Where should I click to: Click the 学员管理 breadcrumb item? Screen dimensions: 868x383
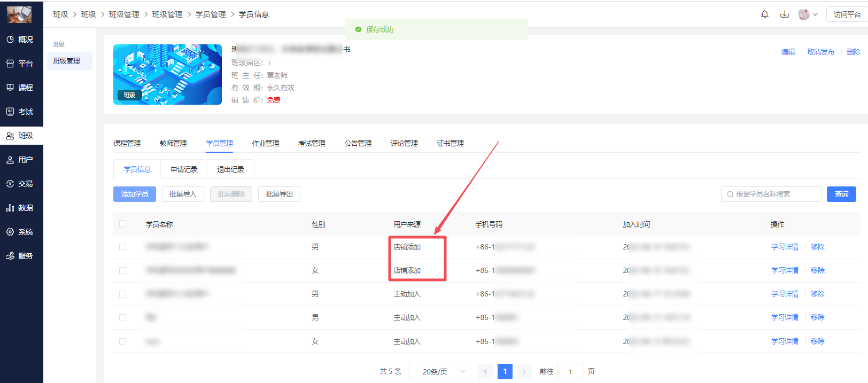[x=211, y=14]
